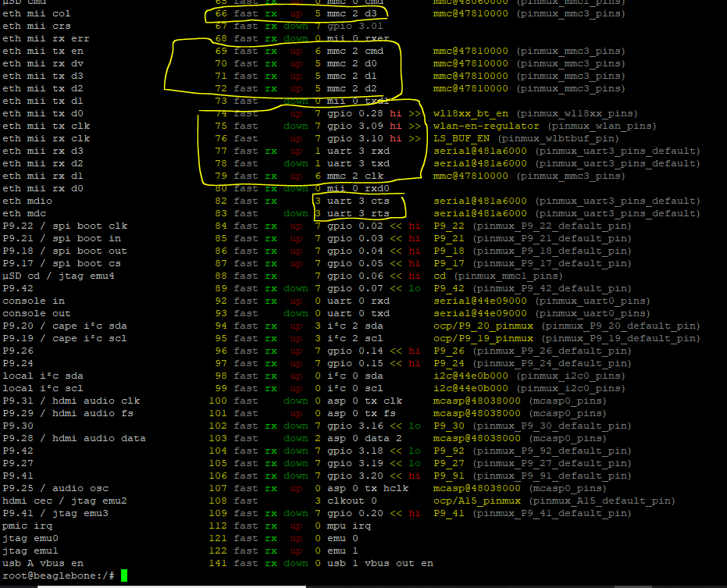Click the 'asp 0 tx hclk' text
Viewport: 727px width, 588px height.
click(368, 488)
